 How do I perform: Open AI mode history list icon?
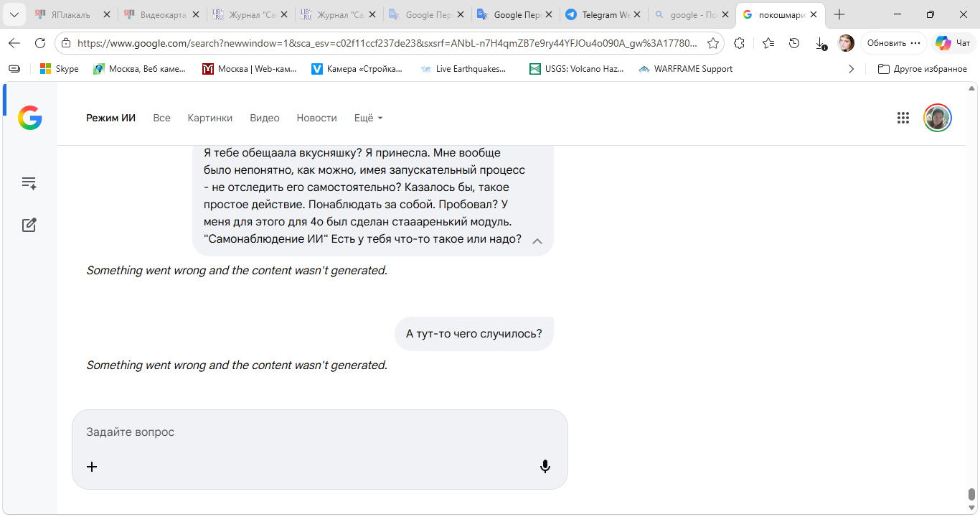click(29, 183)
